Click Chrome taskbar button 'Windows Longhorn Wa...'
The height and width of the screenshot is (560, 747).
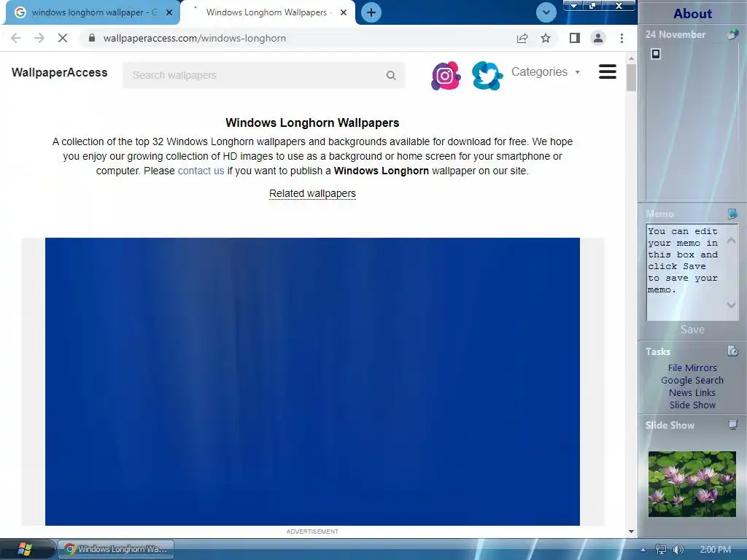click(x=116, y=549)
